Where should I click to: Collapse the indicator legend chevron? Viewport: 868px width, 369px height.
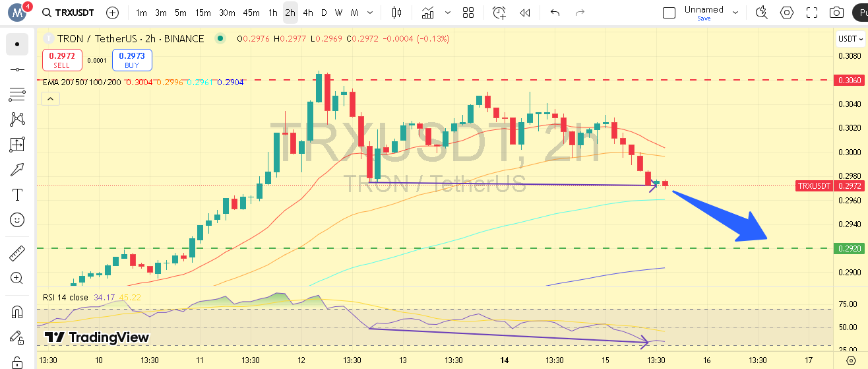pyautogui.click(x=50, y=99)
